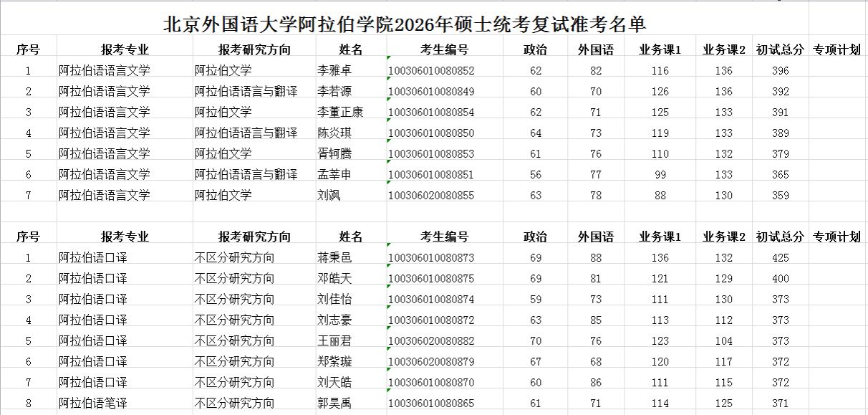Click candidate number 100306010080849

pyautogui.click(x=431, y=92)
